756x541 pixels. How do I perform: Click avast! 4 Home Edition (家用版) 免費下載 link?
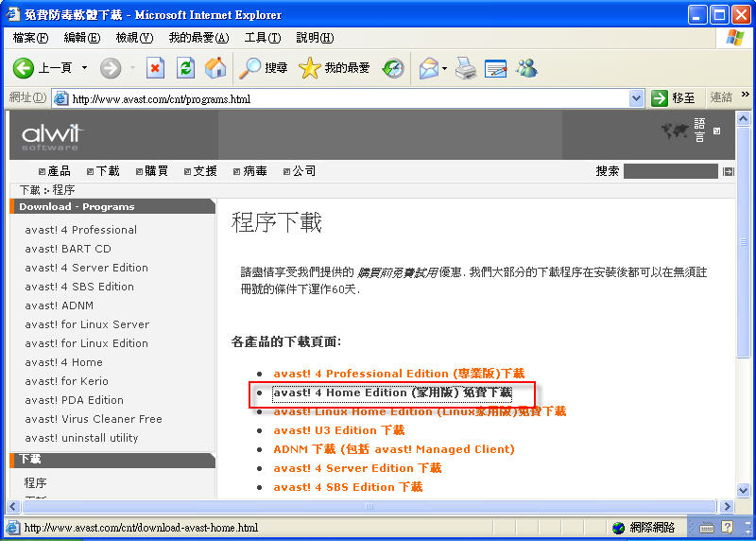pyautogui.click(x=392, y=393)
